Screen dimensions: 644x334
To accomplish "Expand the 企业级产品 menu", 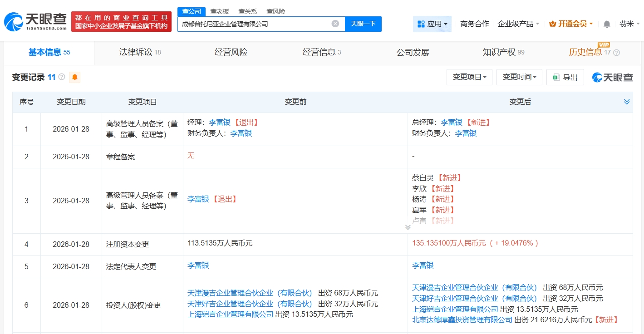I will [518, 24].
